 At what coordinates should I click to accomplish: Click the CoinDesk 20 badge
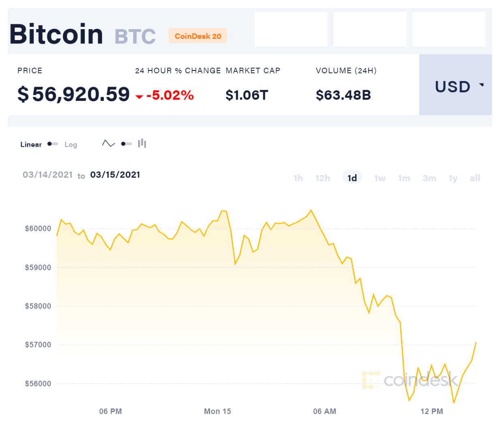[x=198, y=36]
